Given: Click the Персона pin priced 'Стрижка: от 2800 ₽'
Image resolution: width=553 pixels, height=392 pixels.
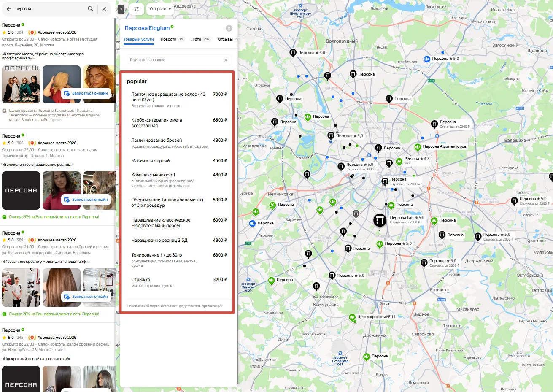Looking at the screenshot, I should [385, 181].
